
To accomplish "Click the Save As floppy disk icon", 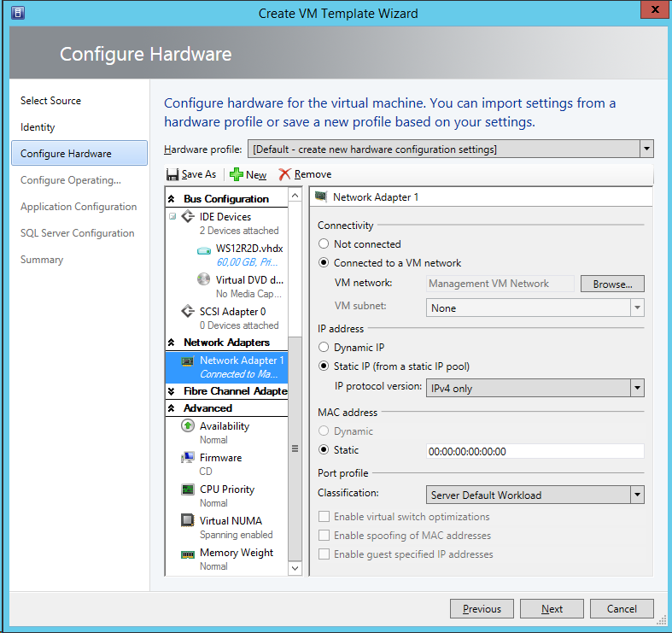I will tap(172, 174).
